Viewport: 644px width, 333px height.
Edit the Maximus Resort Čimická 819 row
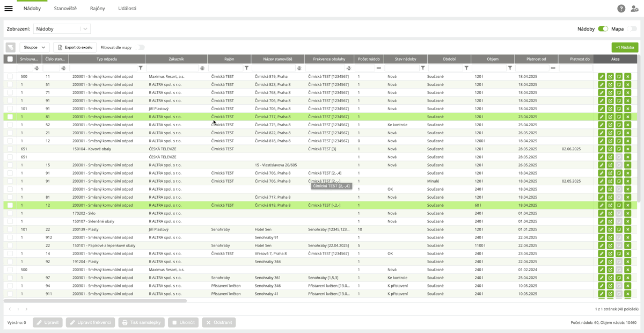(x=602, y=76)
